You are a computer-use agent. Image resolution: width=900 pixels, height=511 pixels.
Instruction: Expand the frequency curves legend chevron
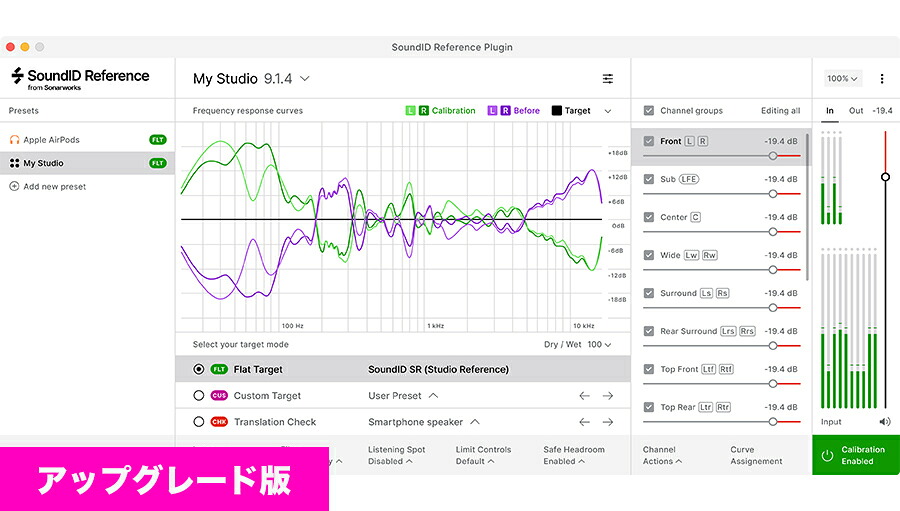coord(608,111)
